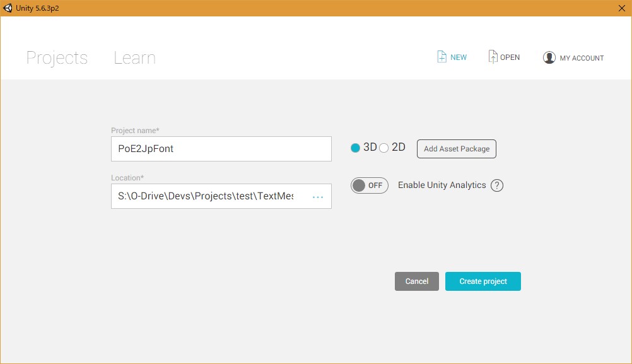Select the 3D radio button
This screenshot has width=632, height=364.
(x=355, y=148)
